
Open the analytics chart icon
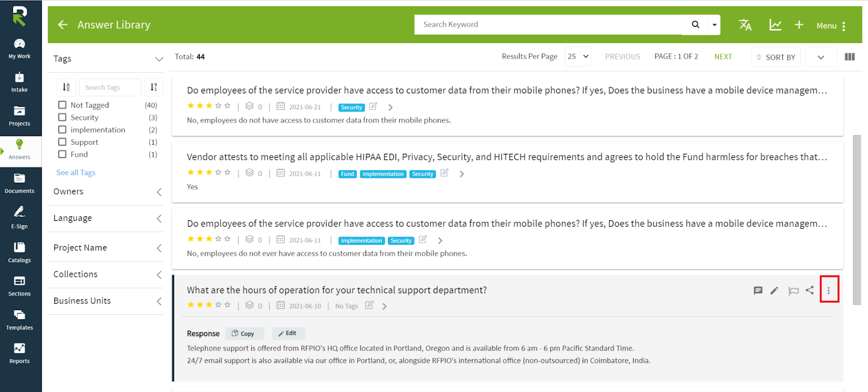tap(775, 25)
